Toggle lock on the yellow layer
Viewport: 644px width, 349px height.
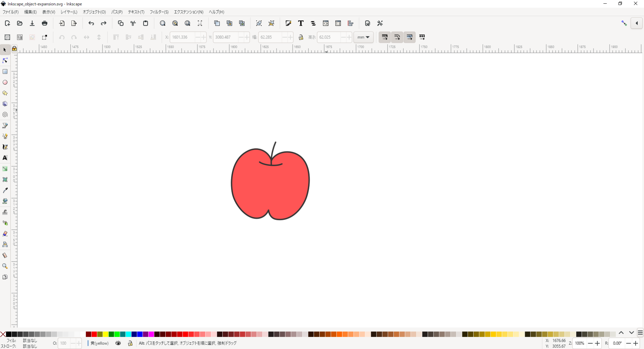(130, 343)
